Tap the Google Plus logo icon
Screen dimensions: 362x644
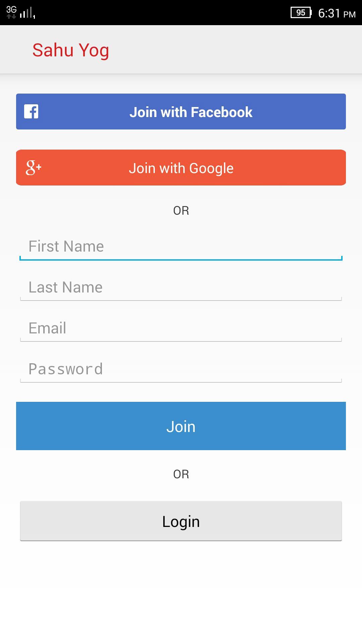pyautogui.click(x=33, y=168)
